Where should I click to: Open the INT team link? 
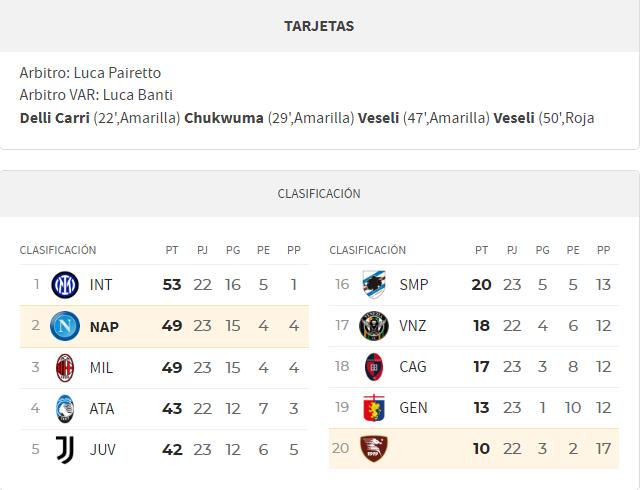101,285
